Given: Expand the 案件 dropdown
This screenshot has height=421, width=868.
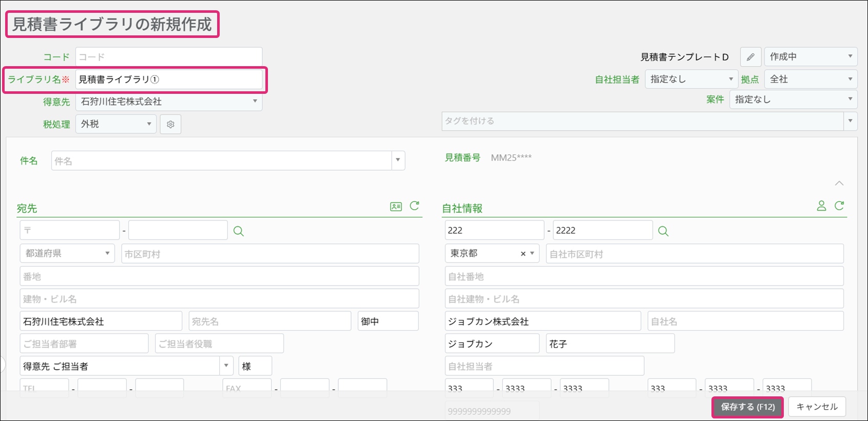Looking at the screenshot, I should pyautogui.click(x=793, y=99).
